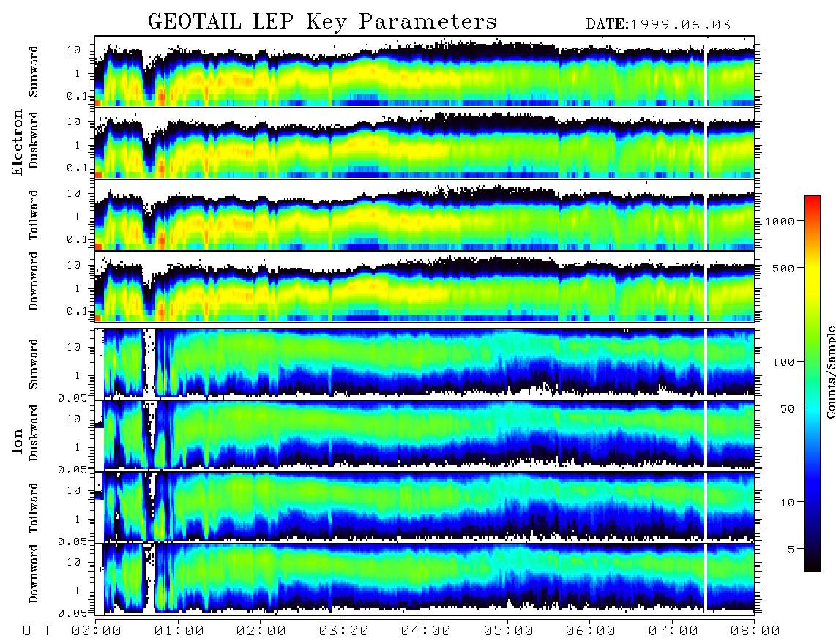The image size is (836, 644).
Task: Click the Electron "Duskward" panel label
Action: [34, 140]
